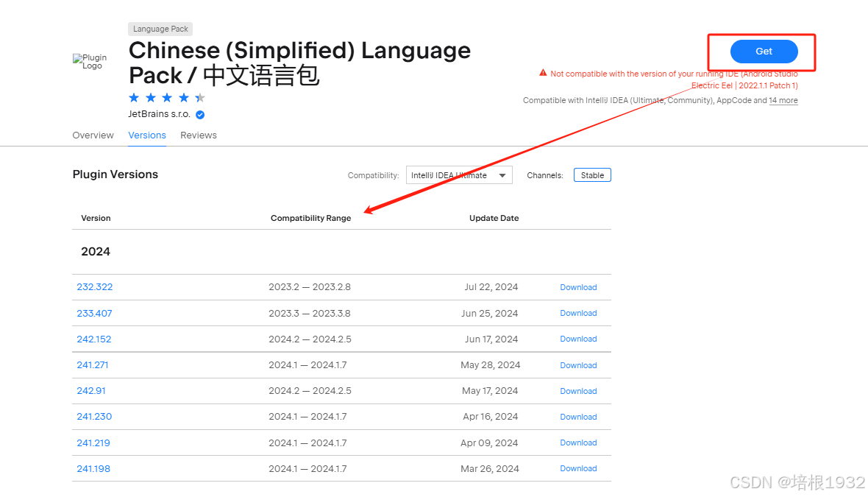Open version 241.219 link
The image size is (868, 497).
click(x=93, y=443)
